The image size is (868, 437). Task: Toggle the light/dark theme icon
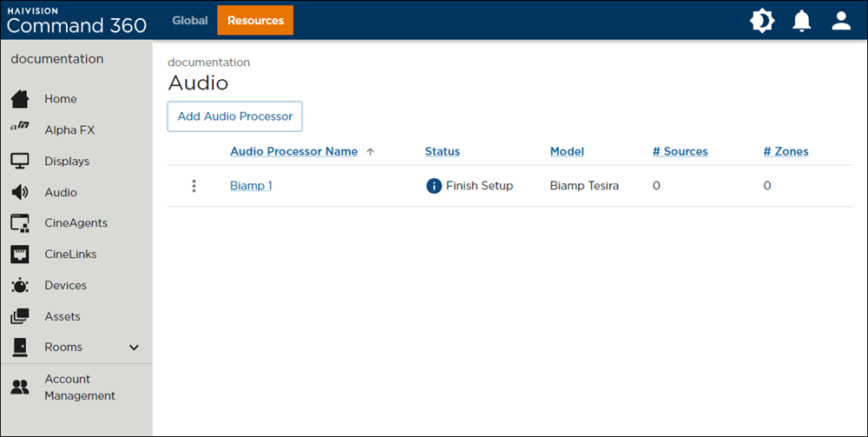coord(762,21)
